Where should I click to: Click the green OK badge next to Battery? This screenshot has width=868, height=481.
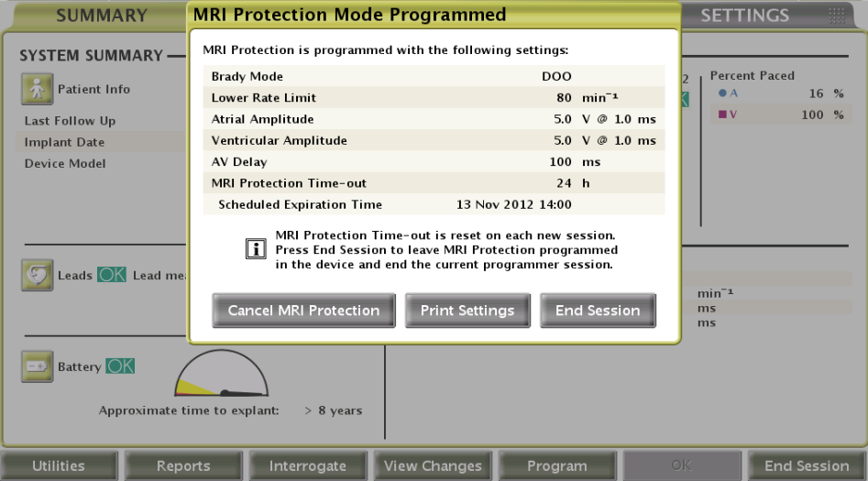coord(119,366)
